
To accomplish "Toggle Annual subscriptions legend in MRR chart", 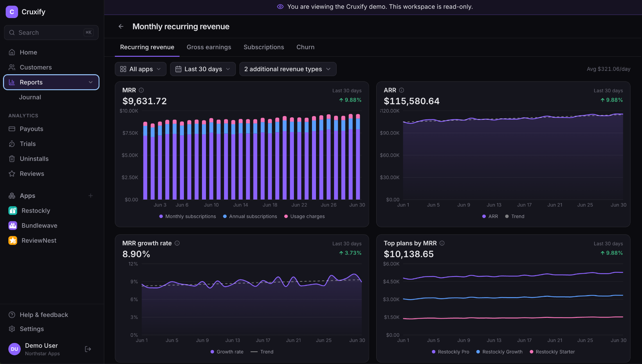I will [250, 217].
